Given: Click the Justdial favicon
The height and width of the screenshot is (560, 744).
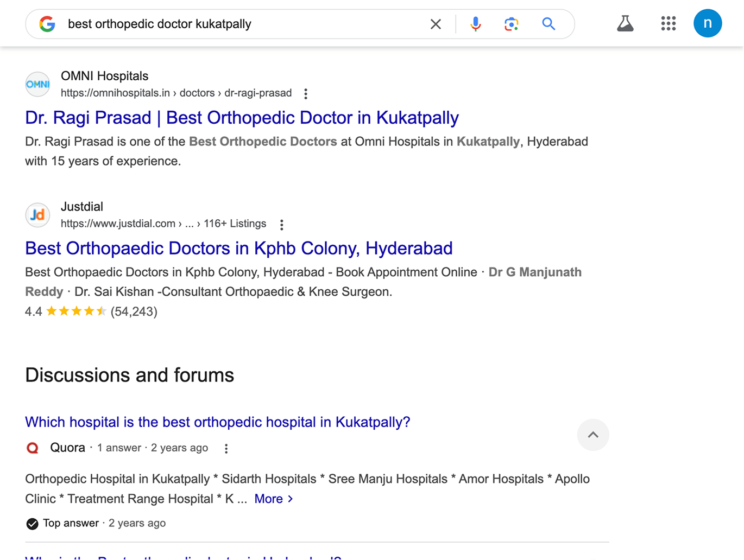Looking at the screenshot, I should pyautogui.click(x=37, y=215).
